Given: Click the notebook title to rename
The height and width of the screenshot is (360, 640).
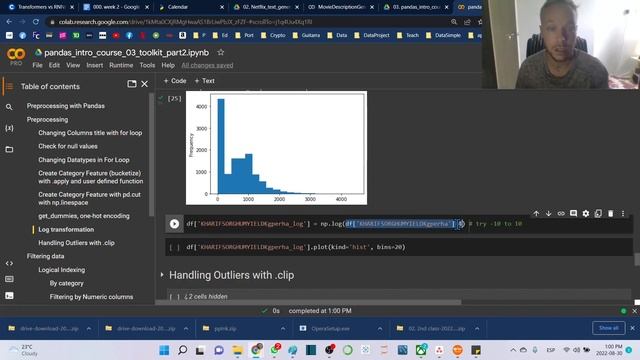Looking at the screenshot, I should click(127, 53).
